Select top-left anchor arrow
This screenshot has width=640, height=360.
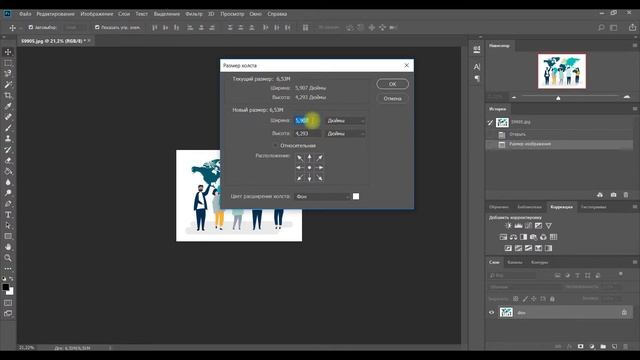click(300, 158)
